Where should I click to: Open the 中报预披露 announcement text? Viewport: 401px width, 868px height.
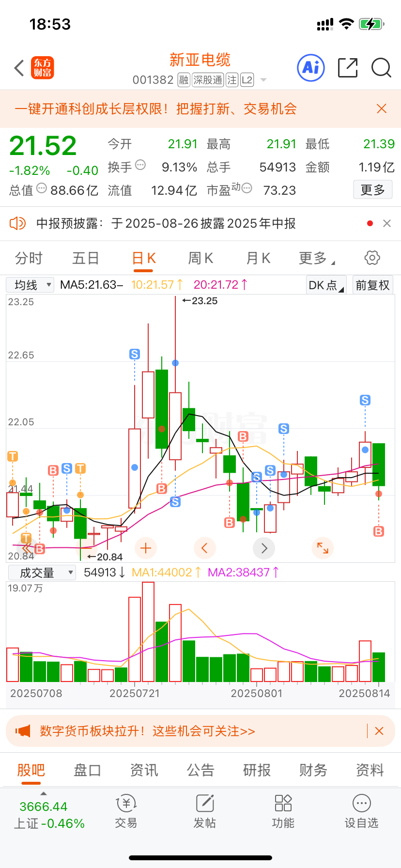pos(166,223)
